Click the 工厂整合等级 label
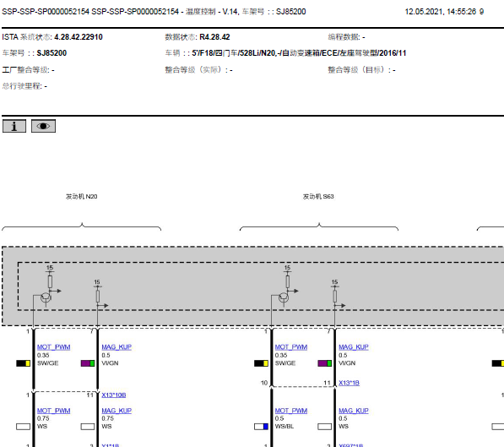Viewport: 504px width, 447px height. point(25,70)
